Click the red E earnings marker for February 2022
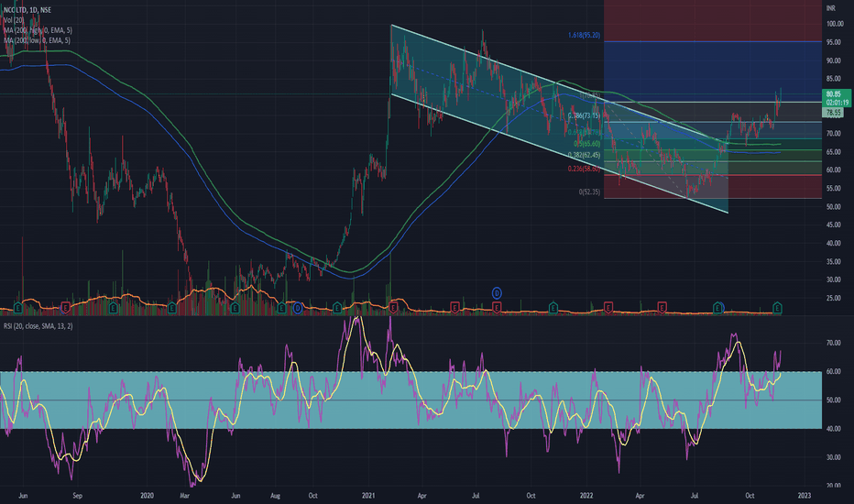The image size is (854, 504). 608,308
